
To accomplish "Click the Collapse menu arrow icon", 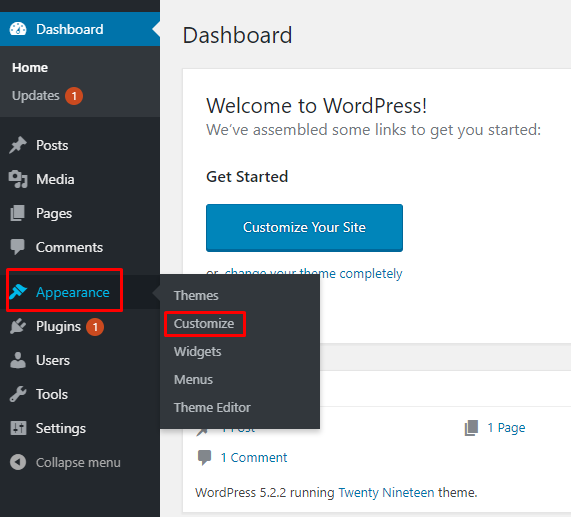I will (18, 462).
